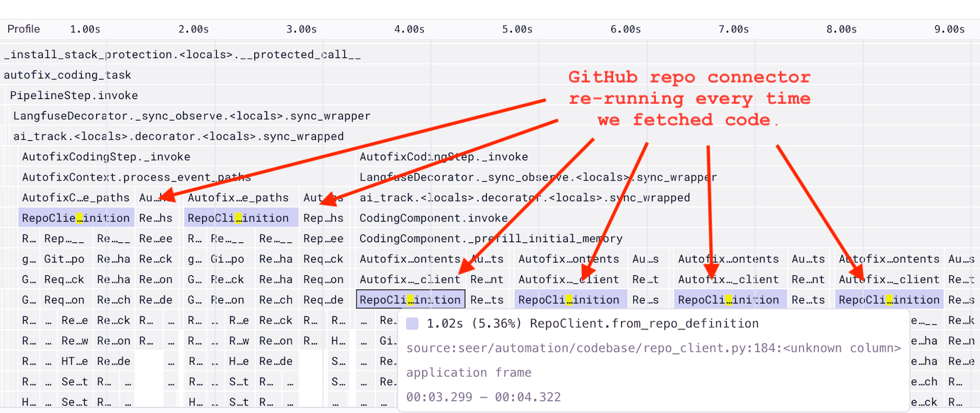The image size is (980, 413).
Task: Click the AutofixContext.process_event_paths frame
Action: [136, 177]
